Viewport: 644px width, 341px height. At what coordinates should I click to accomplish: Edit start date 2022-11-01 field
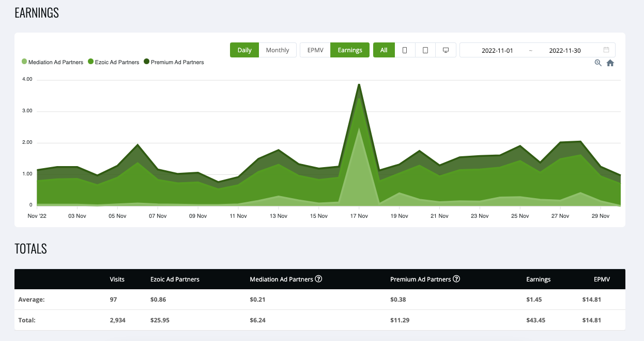[497, 51]
